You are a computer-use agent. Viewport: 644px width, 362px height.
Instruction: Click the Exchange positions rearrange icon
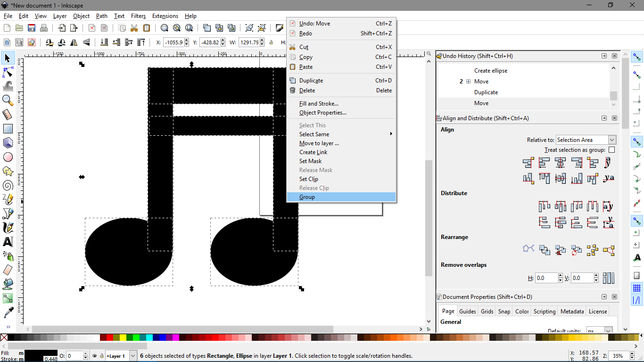point(545,250)
